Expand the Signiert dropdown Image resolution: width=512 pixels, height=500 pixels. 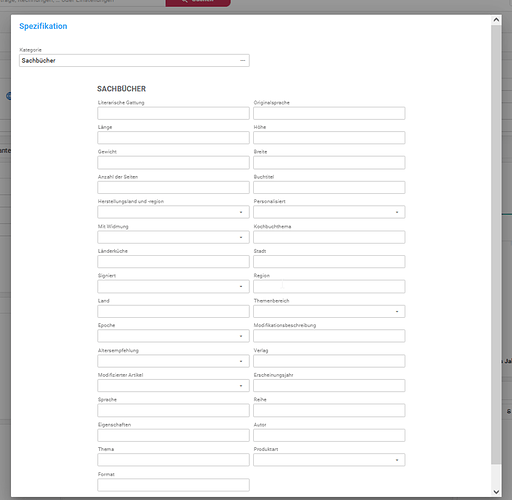click(173, 286)
